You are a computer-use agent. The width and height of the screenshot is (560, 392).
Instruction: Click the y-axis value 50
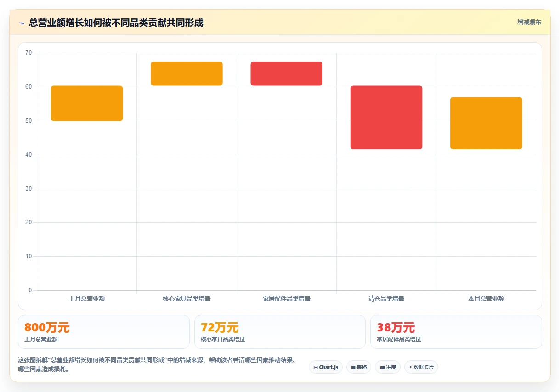[28, 121]
